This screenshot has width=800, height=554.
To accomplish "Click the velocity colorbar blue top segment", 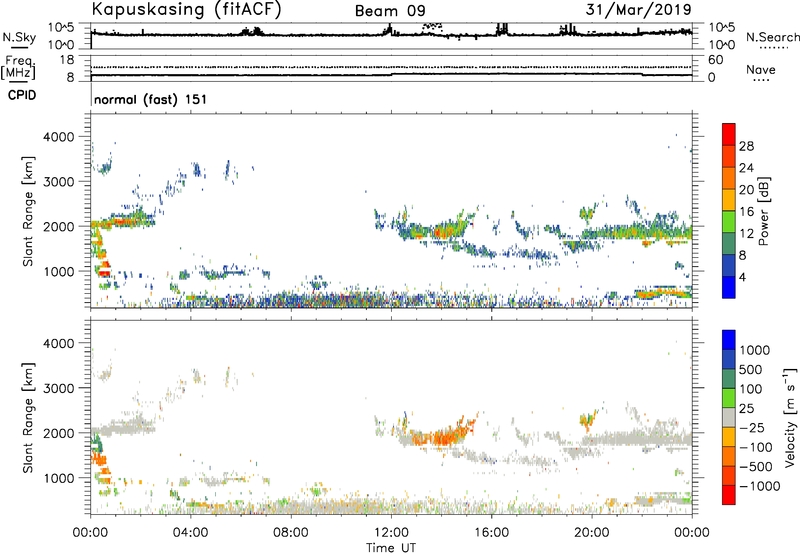I will point(729,340).
